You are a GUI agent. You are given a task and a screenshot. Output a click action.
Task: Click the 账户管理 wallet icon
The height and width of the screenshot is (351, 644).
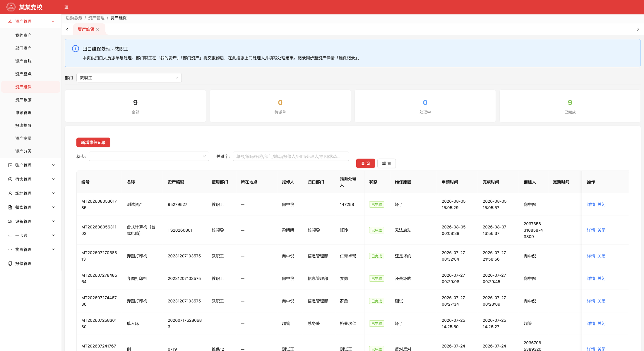tap(10, 165)
